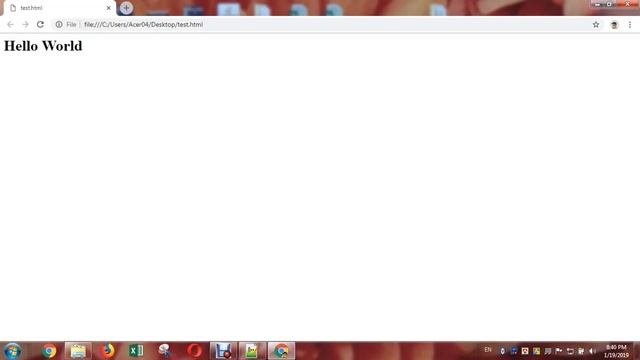Open File Explorer from taskbar
This screenshot has height=360, width=640.
pyautogui.click(x=78, y=351)
